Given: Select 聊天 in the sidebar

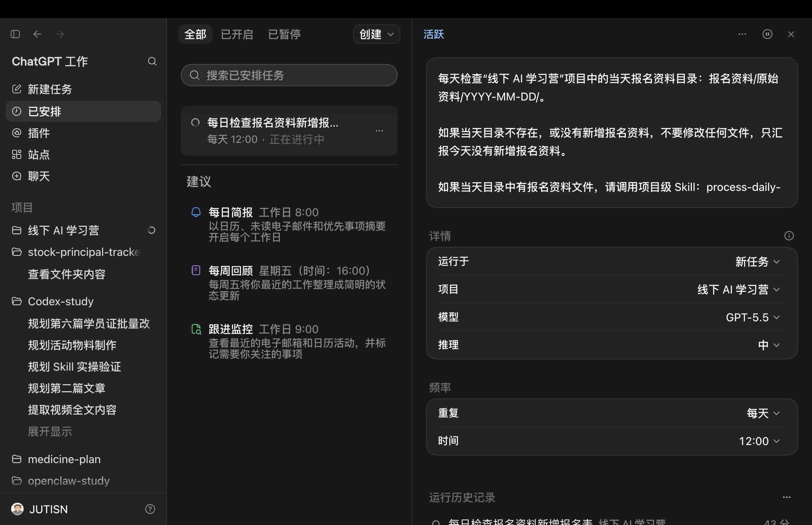Looking at the screenshot, I should 83,176.
